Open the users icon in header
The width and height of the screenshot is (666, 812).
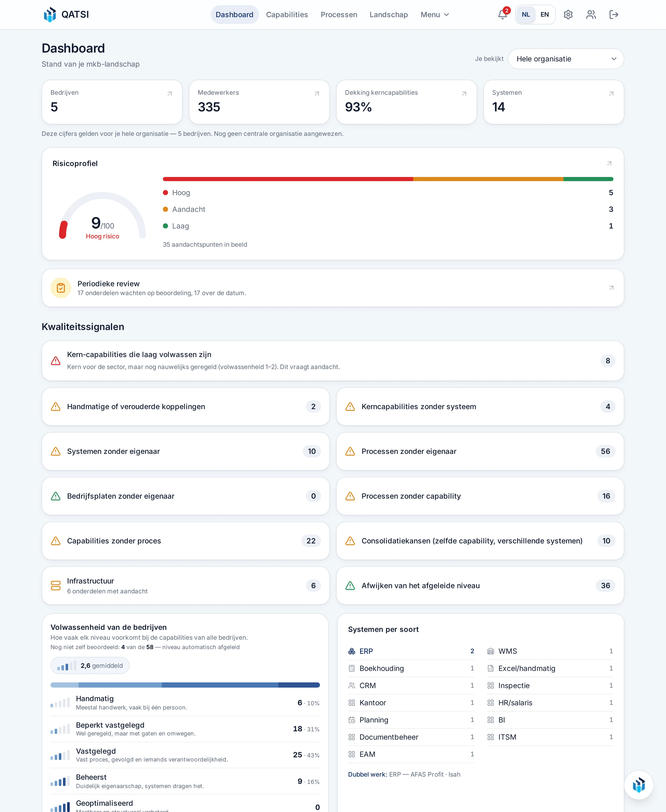[x=591, y=15]
